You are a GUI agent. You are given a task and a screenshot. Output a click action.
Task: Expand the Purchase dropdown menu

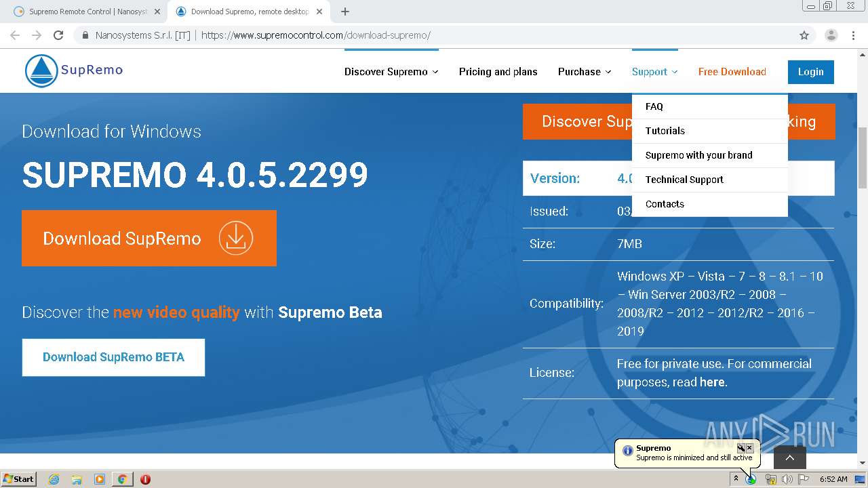[x=585, y=72]
